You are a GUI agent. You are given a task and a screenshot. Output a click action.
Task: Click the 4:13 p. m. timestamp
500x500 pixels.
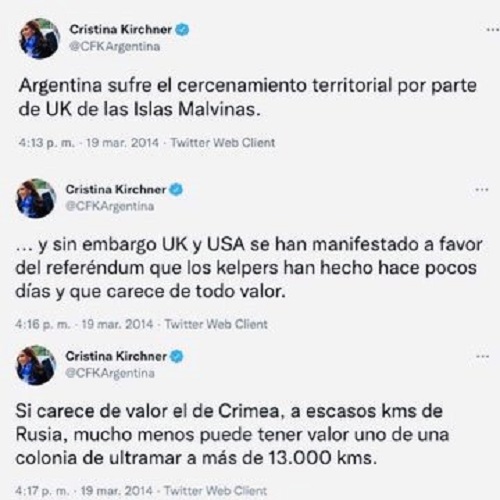[47, 143]
